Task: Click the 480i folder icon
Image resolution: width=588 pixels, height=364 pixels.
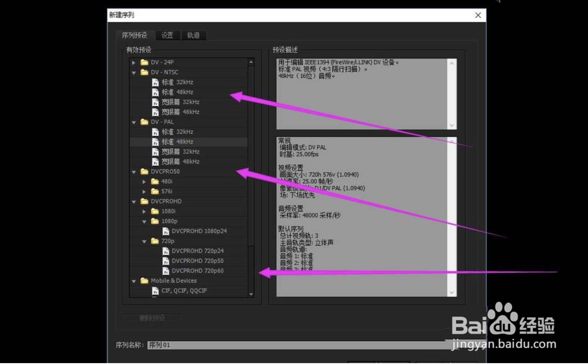Action: [x=155, y=182]
